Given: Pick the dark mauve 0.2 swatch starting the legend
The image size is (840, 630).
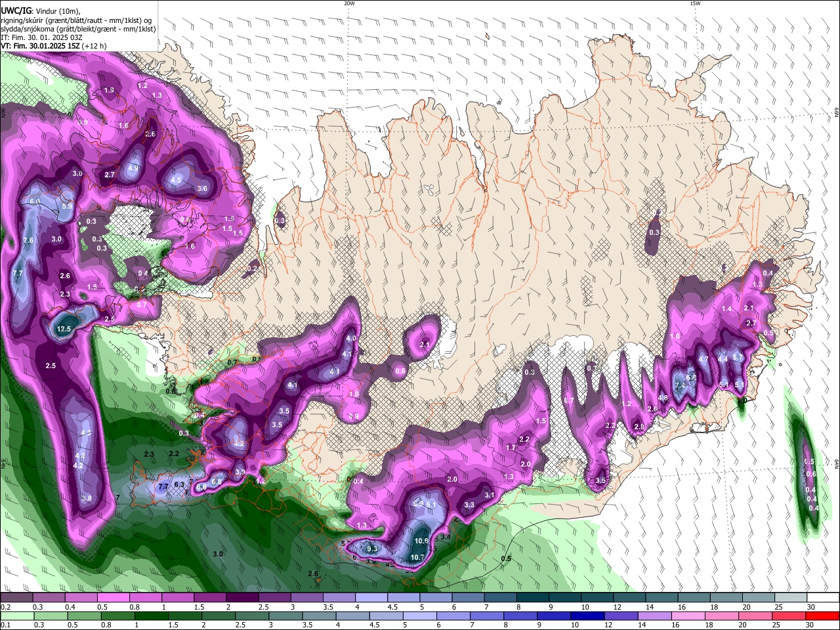Looking at the screenshot, I should click(16, 597).
